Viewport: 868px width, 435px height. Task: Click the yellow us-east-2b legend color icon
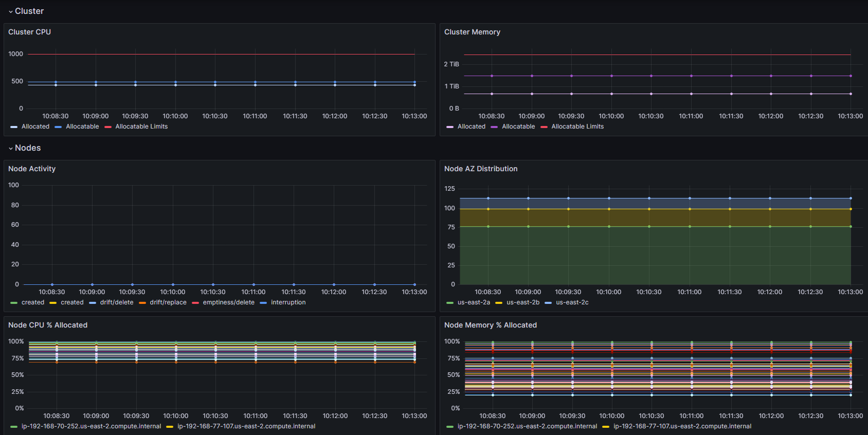[499, 303]
